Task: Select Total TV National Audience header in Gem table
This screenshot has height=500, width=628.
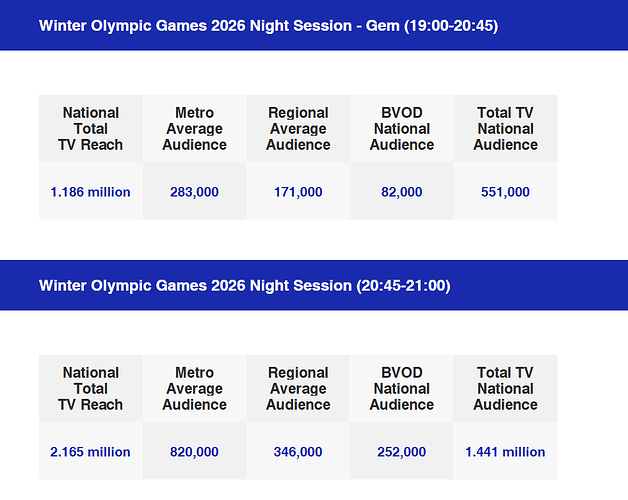Action: point(505,129)
